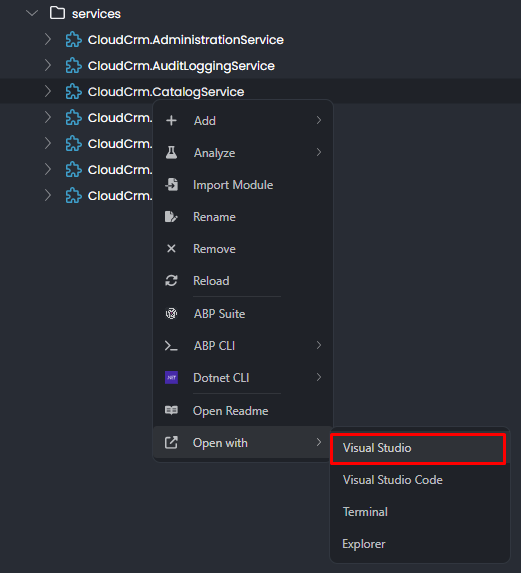521x573 pixels.
Task: Click the Reload refresh icon
Action: [x=171, y=281]
